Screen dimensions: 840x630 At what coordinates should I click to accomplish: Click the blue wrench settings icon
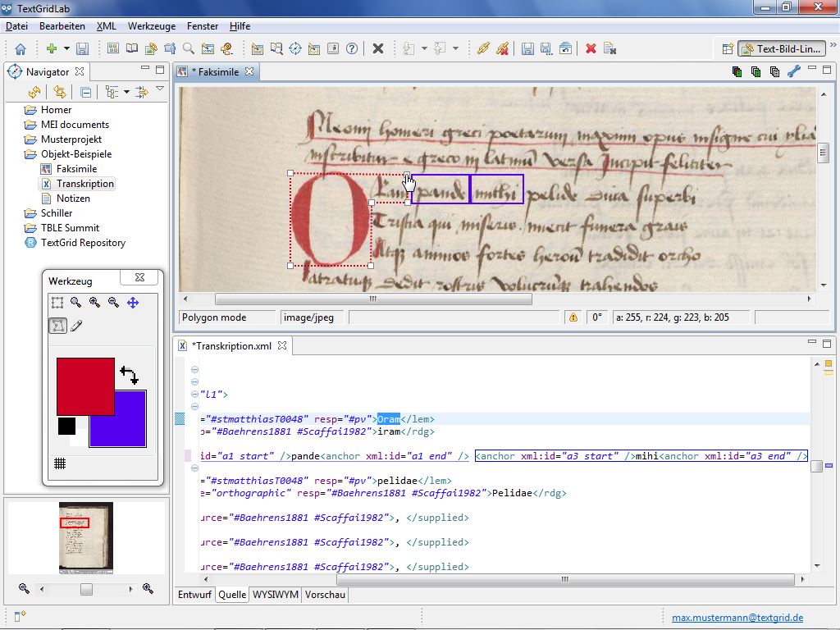[x=793, y=71]
